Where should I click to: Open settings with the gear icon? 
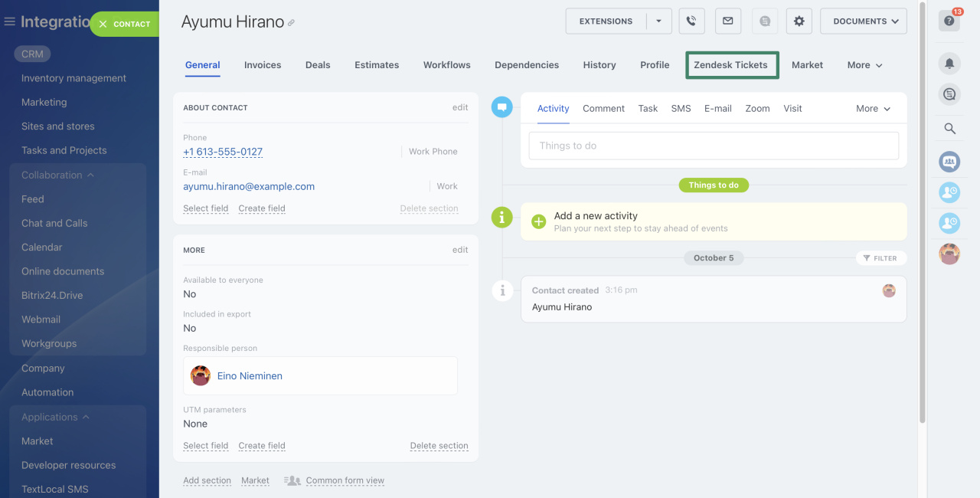point(799,21)
